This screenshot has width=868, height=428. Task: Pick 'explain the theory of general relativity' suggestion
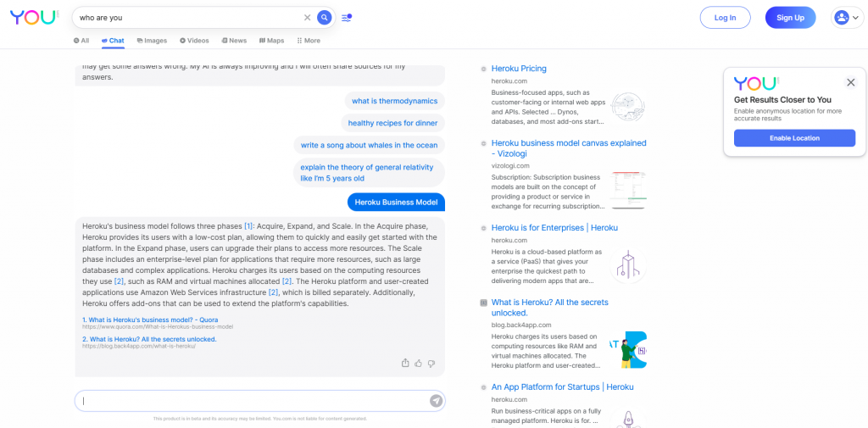tap(370, 172)
